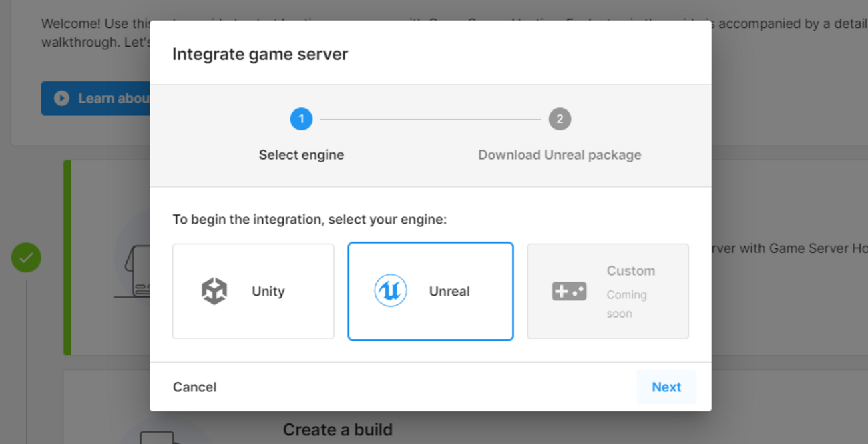Pick the Custom engine card

click(608, 291)
